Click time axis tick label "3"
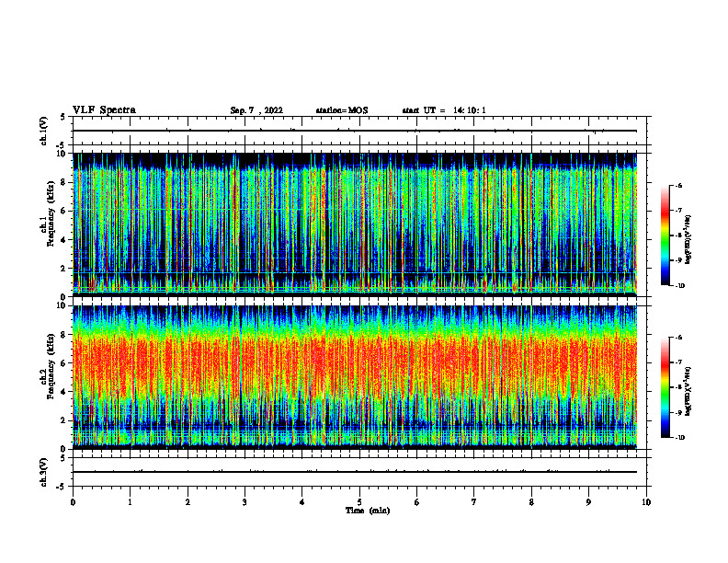The image size is (728, 563). [x=245, y=502]
